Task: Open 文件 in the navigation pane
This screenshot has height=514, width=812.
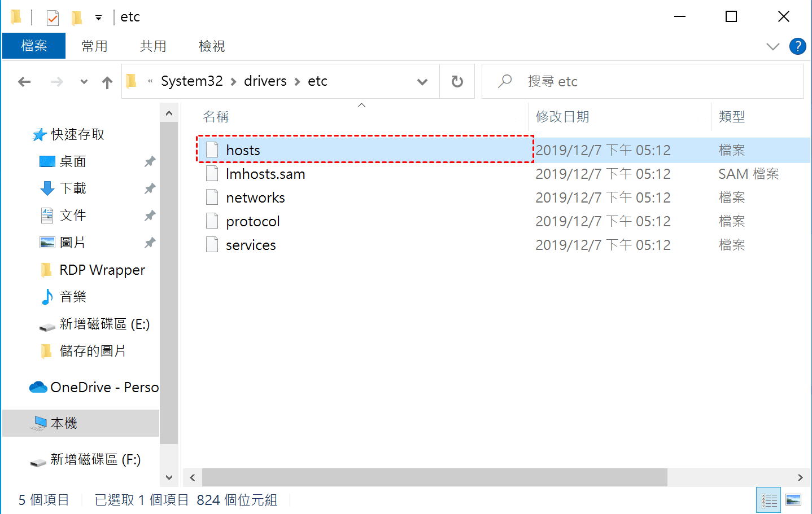Action: (x=73, y=216)
